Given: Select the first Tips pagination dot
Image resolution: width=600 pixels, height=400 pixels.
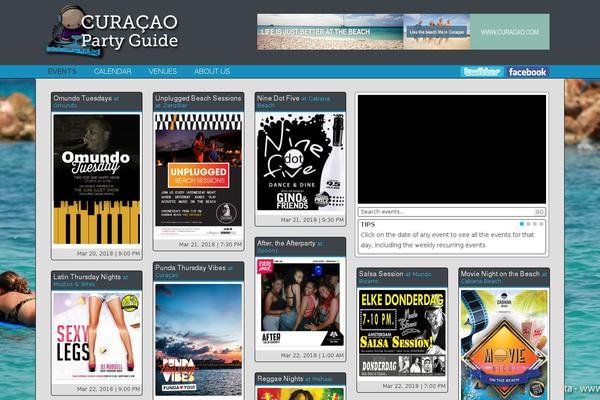Looking at the screenshot, I should tap(522, 224).
